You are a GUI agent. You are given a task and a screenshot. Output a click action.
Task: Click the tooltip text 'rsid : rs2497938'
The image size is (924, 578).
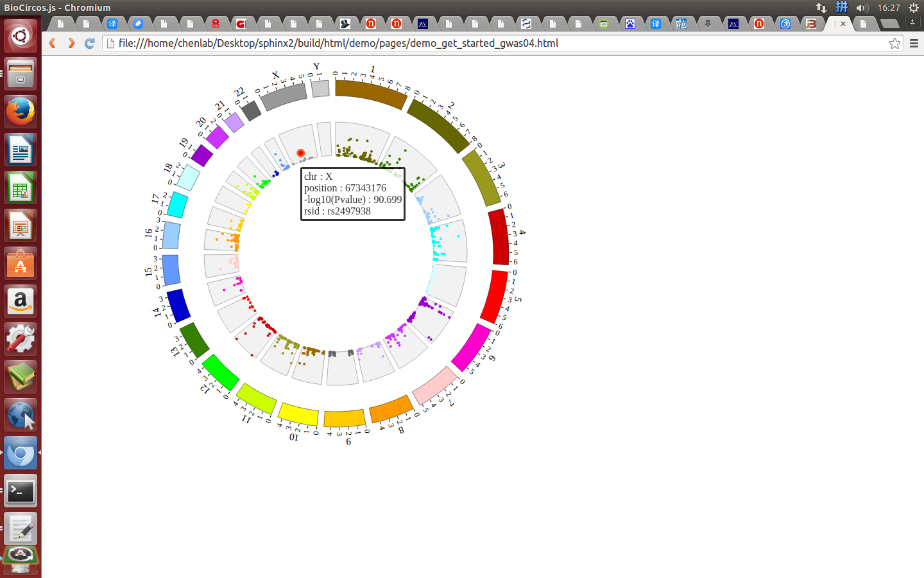[338, 211]
